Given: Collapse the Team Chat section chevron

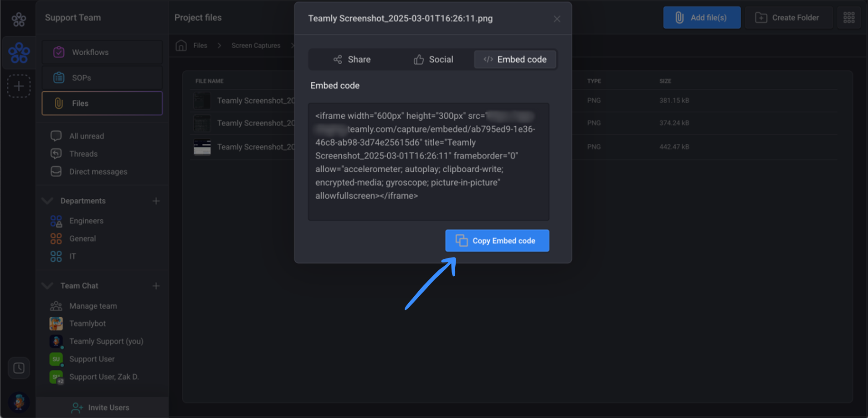Looking at the screenshot, I should [x=47, y=286].
